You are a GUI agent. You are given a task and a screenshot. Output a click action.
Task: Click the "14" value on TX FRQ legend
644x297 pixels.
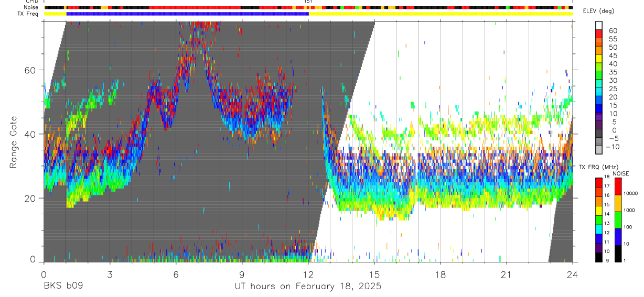(607, 214)
